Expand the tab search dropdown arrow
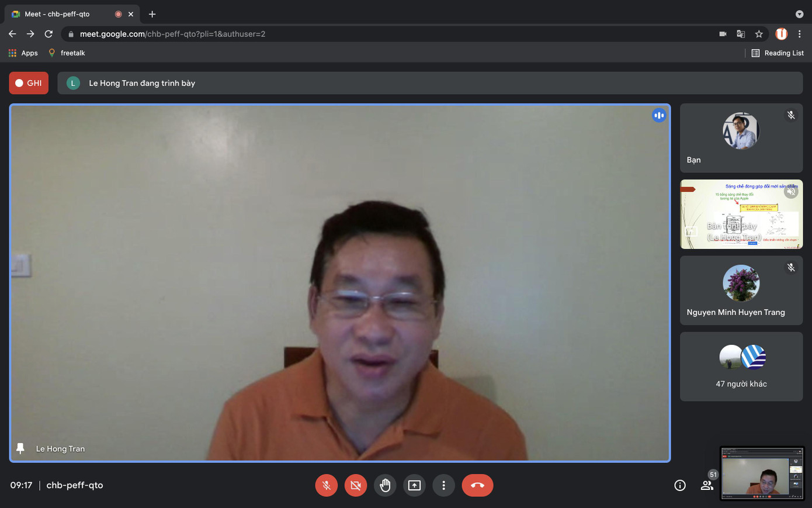The width and height of the screenshot is (812, 508). point(799,14)
